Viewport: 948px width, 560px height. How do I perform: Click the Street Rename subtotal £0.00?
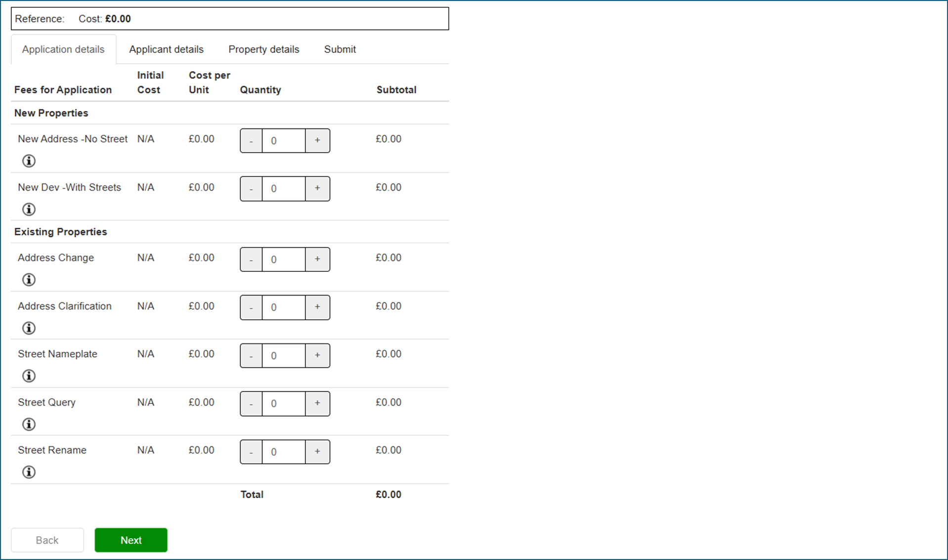tap(388, 450)
